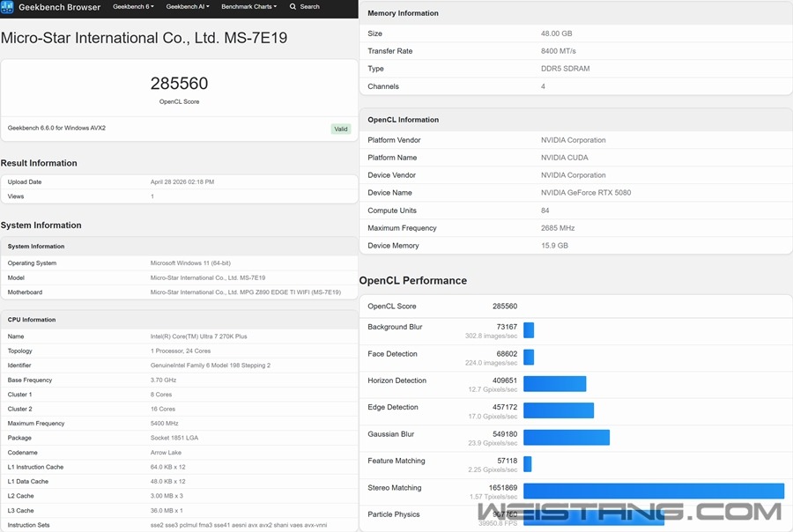This screenshot has height=532, width=793.
Task: Click the DDR5 SDRAM type value
Action: click(x=565, y=69)
